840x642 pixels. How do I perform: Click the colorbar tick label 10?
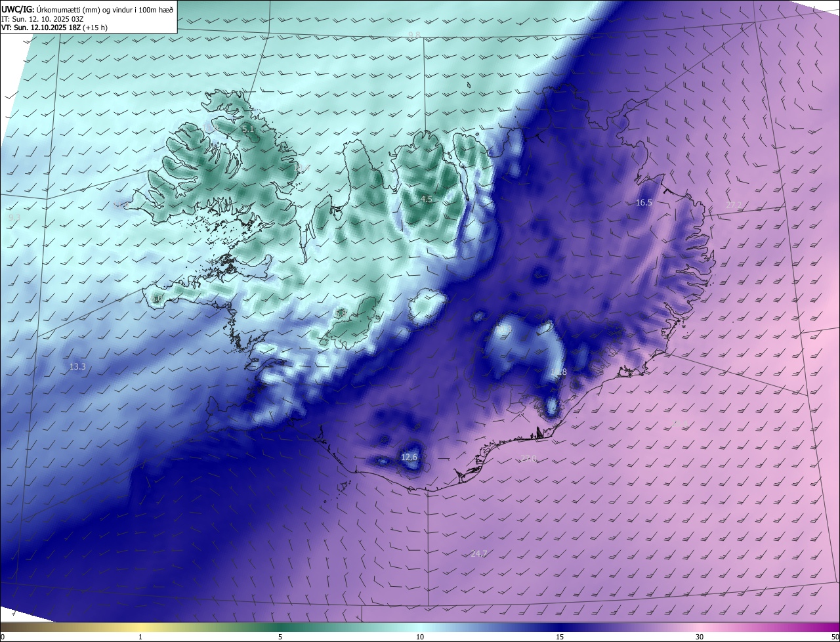tap(420, 637)
